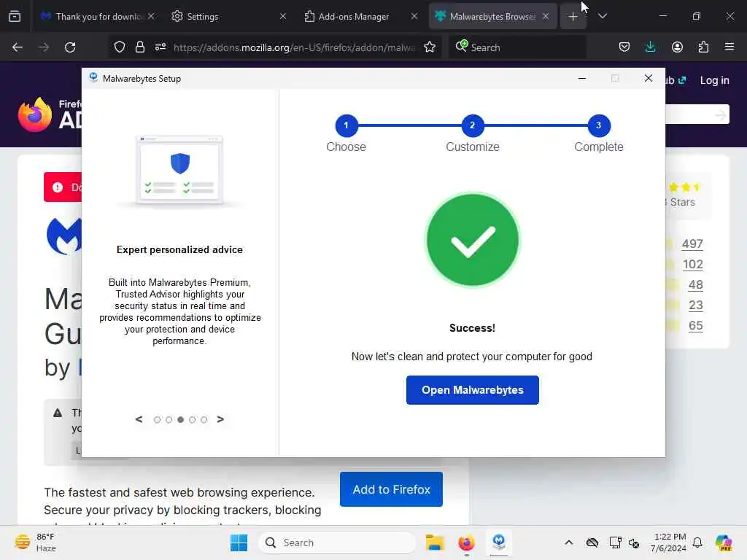Screen dimensions: 747x560
Task: Select the third carousel dot
Action: click(181, 419)
